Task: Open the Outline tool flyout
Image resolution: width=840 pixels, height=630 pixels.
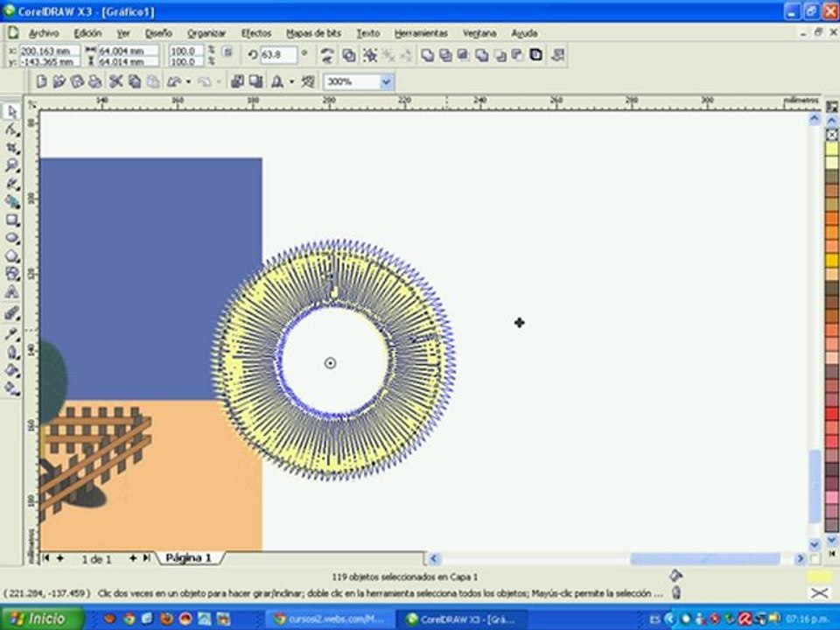Action: pyautogui.click(x=11, y=353)
